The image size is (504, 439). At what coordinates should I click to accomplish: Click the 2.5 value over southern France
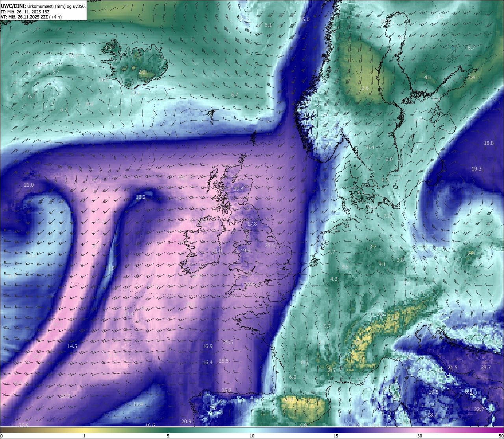pyautogui.click(x=332, y=370)
